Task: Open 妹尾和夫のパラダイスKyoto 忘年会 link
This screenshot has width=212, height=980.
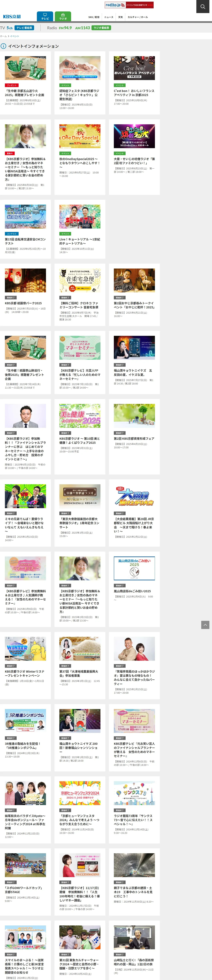Action: 25,822
